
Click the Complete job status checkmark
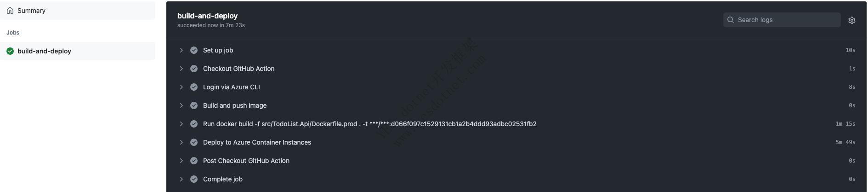click(x=194, y=179)
